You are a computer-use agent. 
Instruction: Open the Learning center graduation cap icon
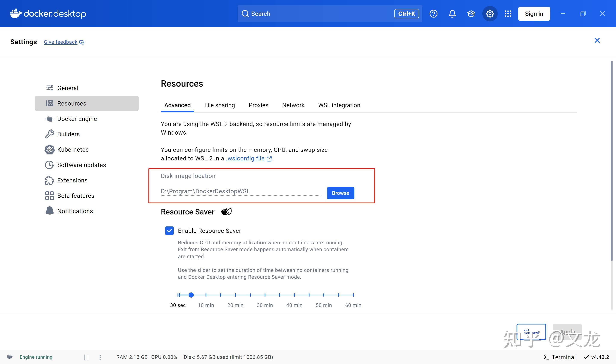tap(471, 14)
